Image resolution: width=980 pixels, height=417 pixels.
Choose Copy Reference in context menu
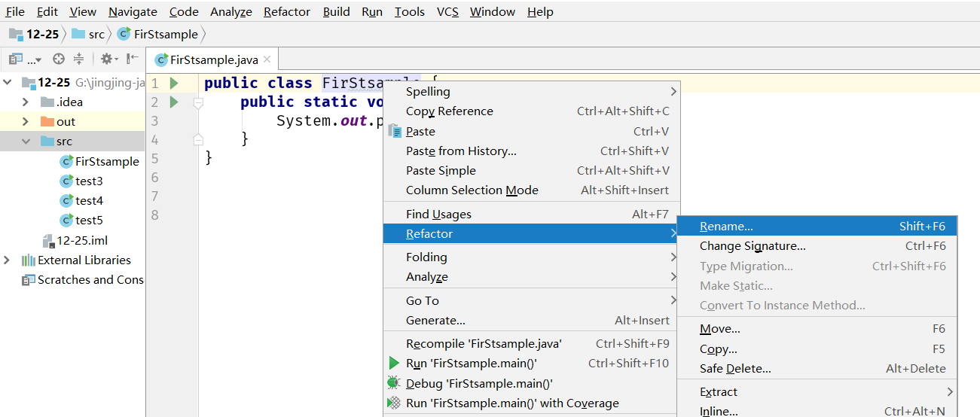click(532, 111)
